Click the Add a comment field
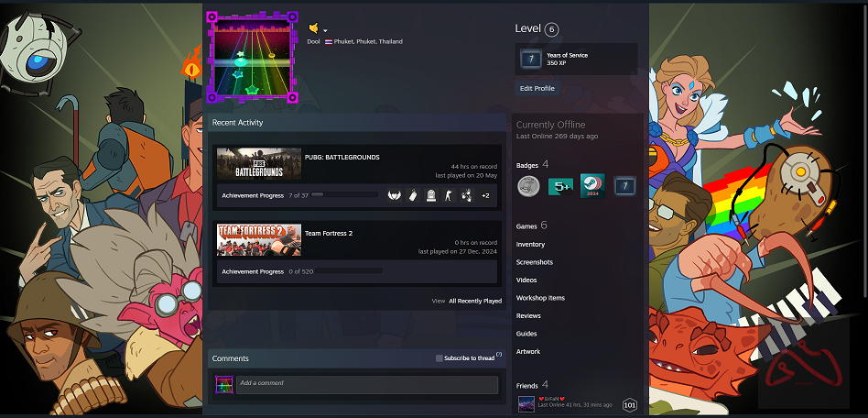 pyautogui.click(x=366, y=383)
